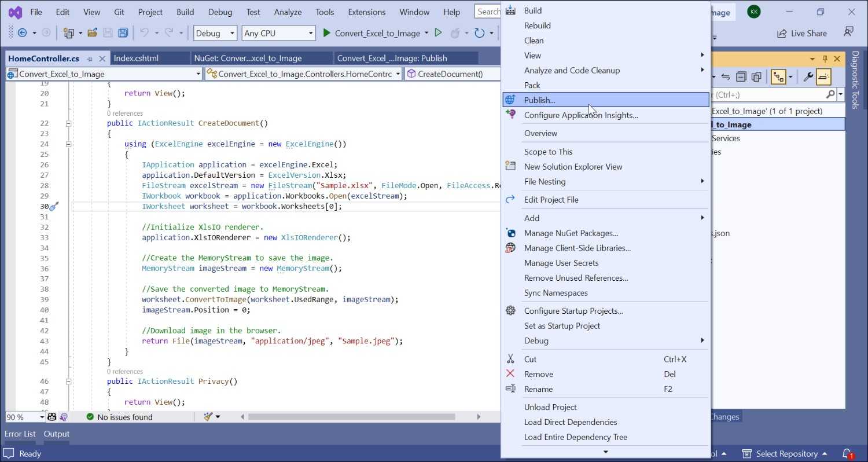Click Rename in the context menu
The width and height of the screenshot is (868, 462).
point(605,389)
